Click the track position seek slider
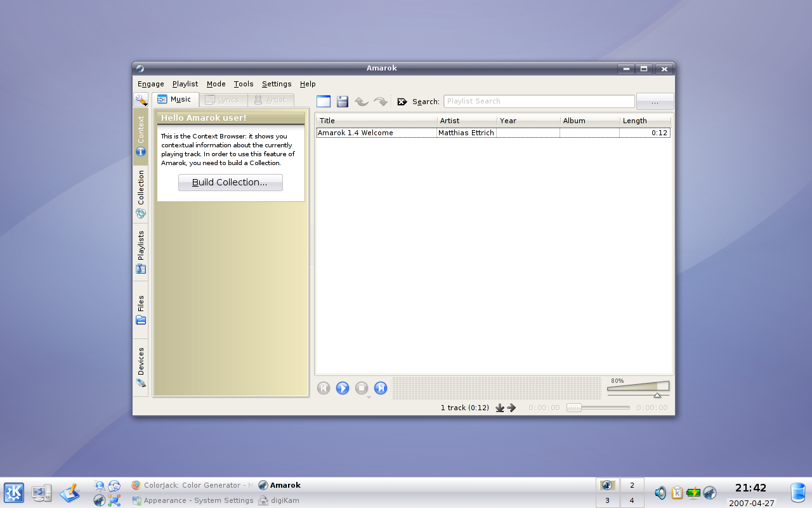Screen dimensions: 812x508 pyautogui.click(x=598, y=408)
